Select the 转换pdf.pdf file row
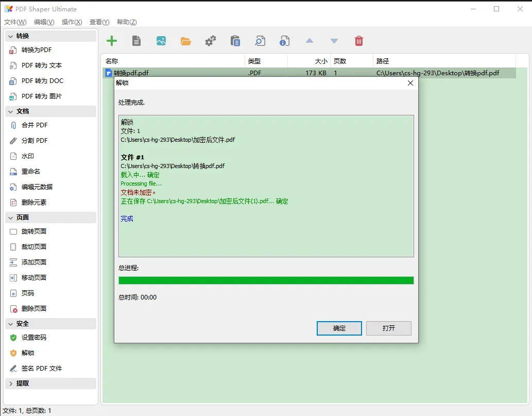Screen dimensions: 532x416 tap(309, 73)
